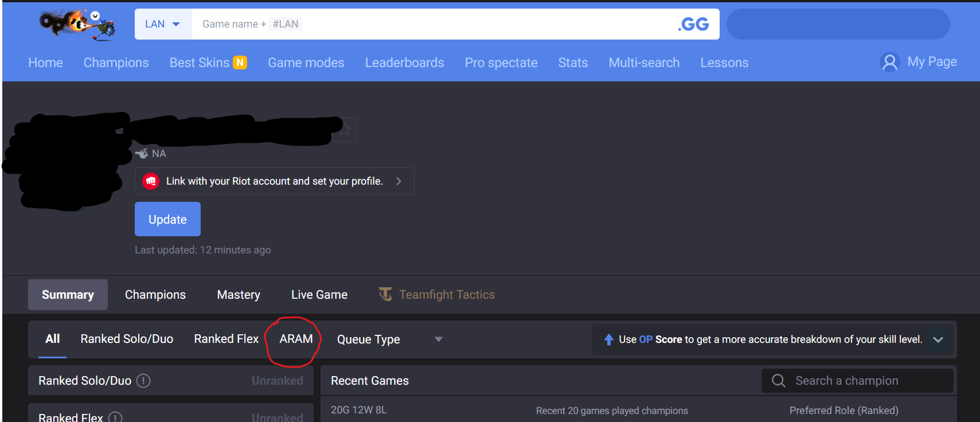Click 'Recent 20 games played champions' text
Viewport: 980px width, 422px height.
click(x=612, y=411)
